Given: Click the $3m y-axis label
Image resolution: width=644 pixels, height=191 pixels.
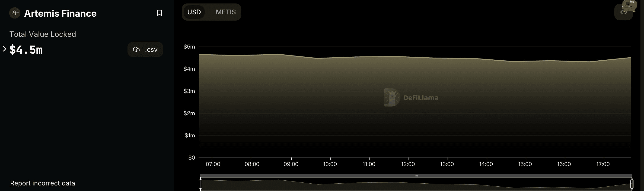Looking at the screenshot, I should pyautogui.click(x=189, y=91).
